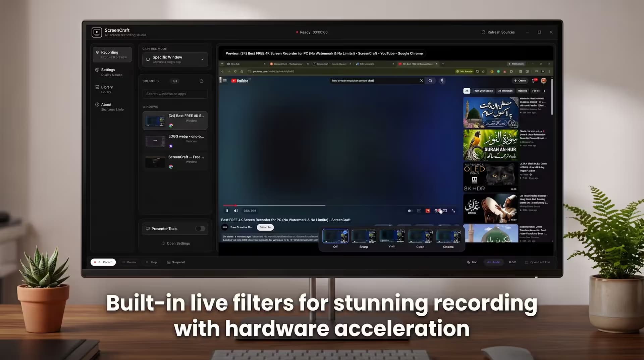This screenshot has height=360, width=644.
Task: Select the '(34) Best FREE 4K S...' window source
Action: tap(175, 121)
